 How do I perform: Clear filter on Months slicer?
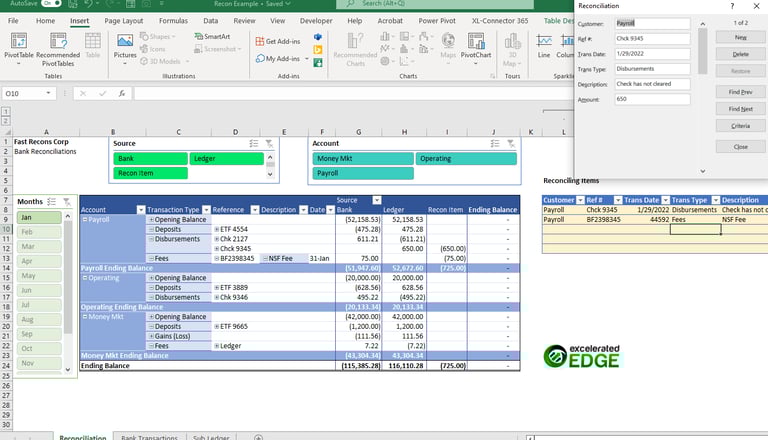point(67,201)
